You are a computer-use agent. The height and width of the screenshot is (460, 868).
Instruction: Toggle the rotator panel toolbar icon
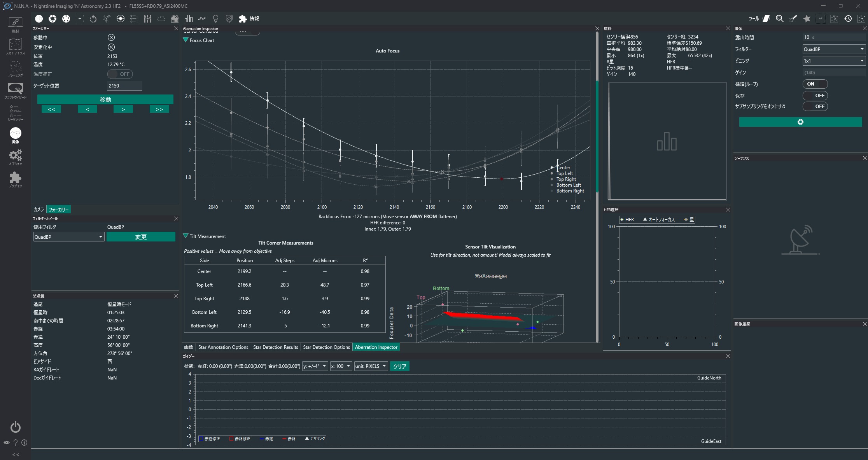tap(93, 19)
